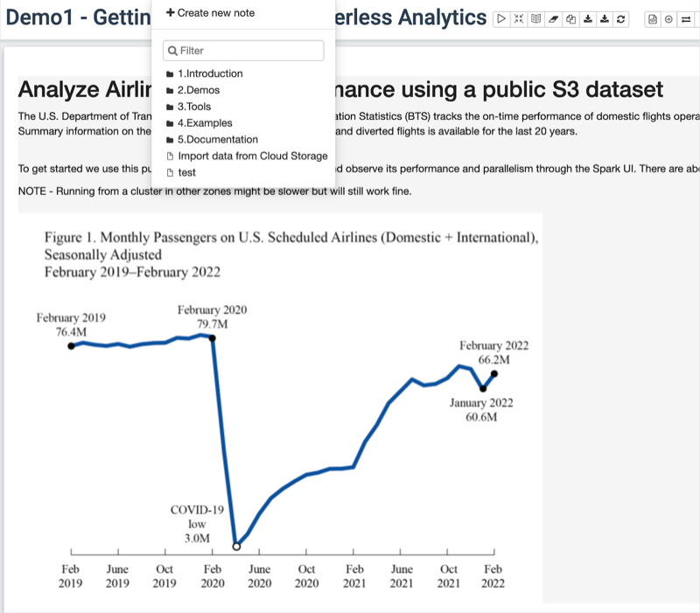
Task: Toggle code editor visibility using compress-arrows icon
Action: (x=519, y=19)
